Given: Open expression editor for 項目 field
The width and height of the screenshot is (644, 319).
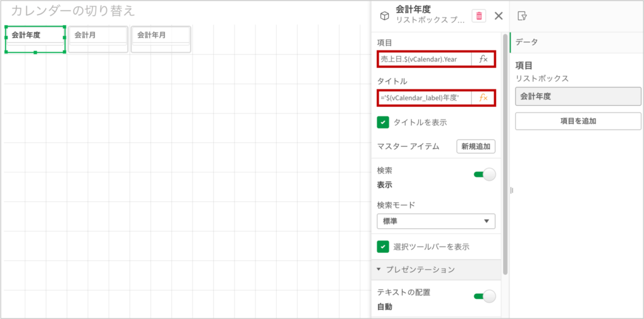Looking at the screenshot, I should (x=483, y=59).
